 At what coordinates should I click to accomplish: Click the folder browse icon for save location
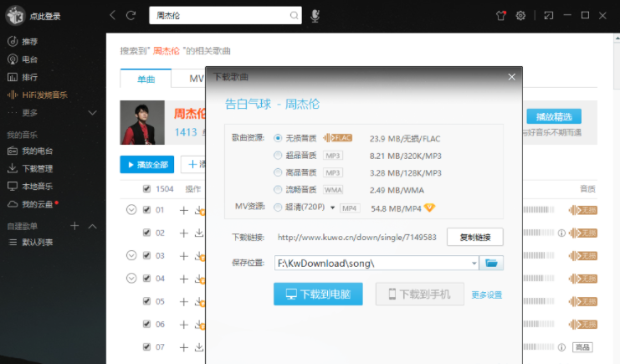[491, 263]
